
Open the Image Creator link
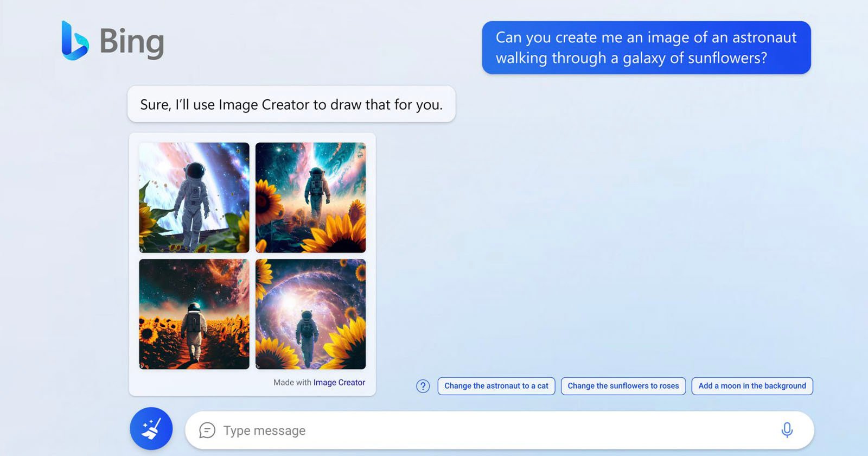[x=339, y=382]
